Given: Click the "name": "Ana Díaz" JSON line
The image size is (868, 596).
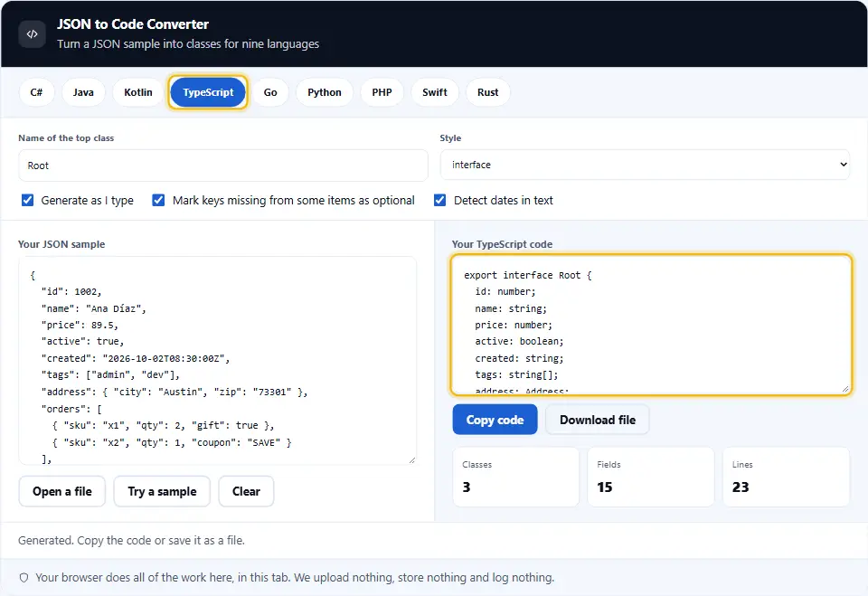Looking at the screenshot, I should click(93, 308).
